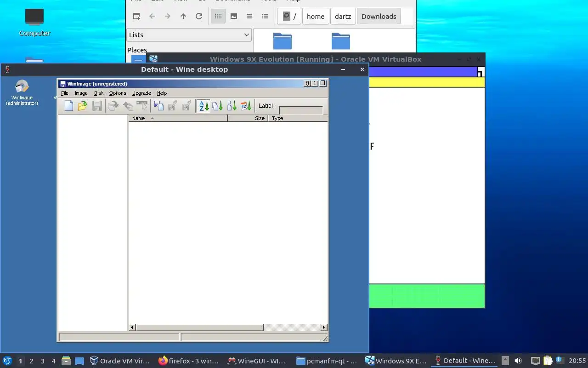Click the 'Downloads' path breadcrumb button
This screenshot has width=588, height=368.
[379, 16]
